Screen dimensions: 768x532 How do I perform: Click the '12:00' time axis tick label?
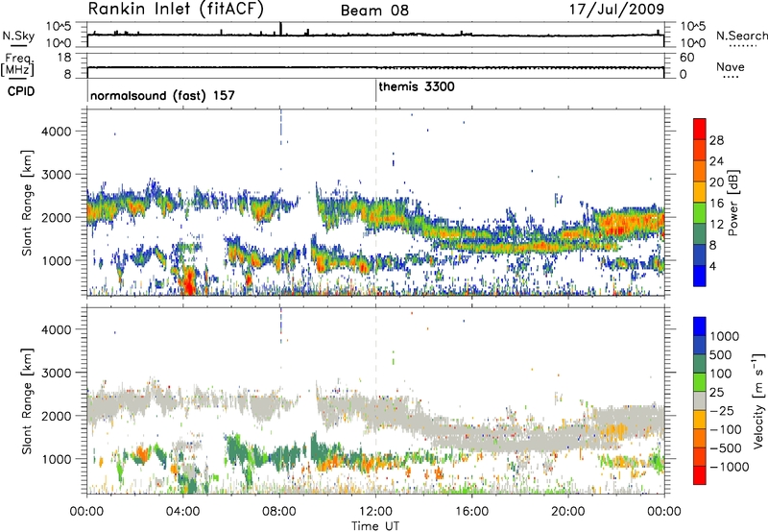pyautogui.click(x=375, y=512)
